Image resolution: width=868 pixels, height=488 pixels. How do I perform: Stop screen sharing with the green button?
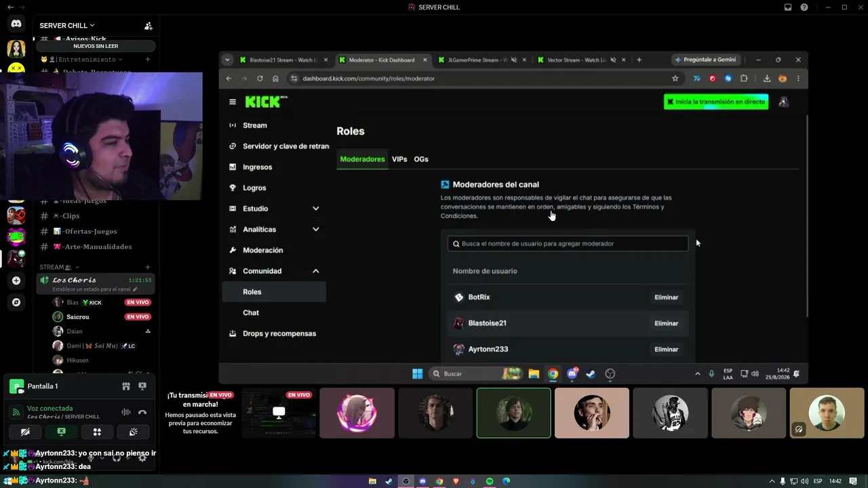tap(61, 432)
